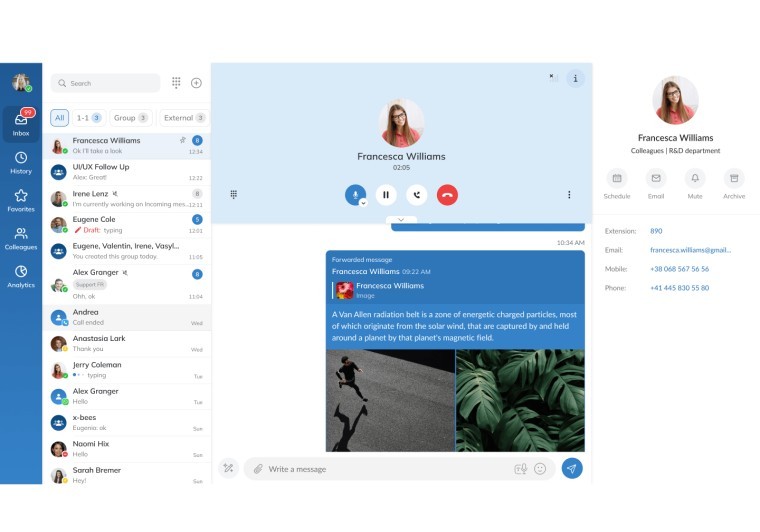This screenshot has width=760, height=532.
Task: Open the Colleagues section
Action: tap(21, 238)
